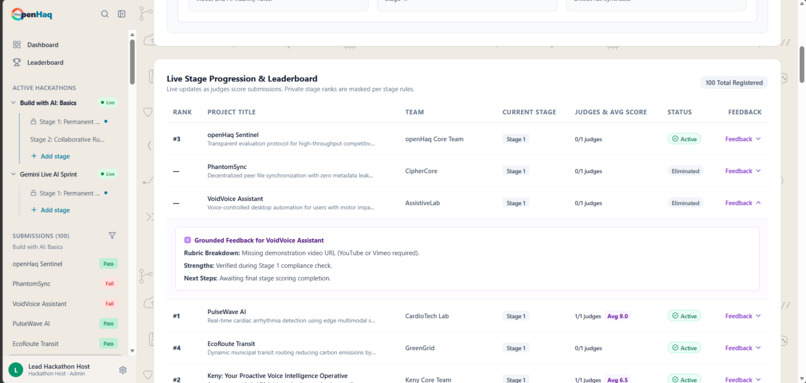This screenshot has width=806, height=383.
Task: Expand Feedback for openHaq Sentinel
Action: pyautogui.click(x=743, y=139)
